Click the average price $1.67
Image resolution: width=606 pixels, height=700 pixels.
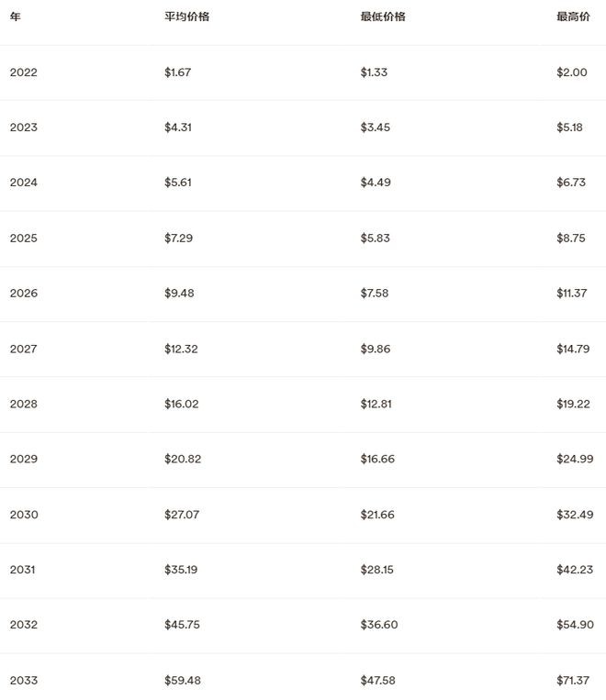pos(179,72)
